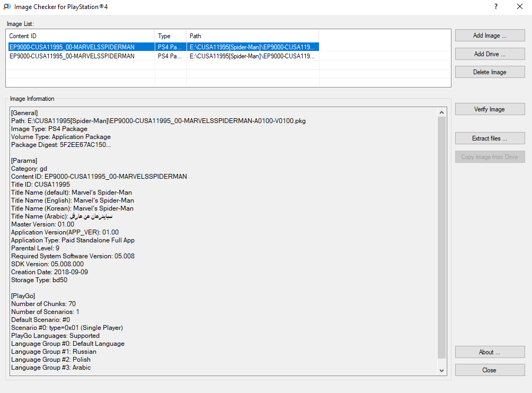Sort by Content ID column header
Image resolution: width=532 pixels, height=393 pixels.
(81, 36)
